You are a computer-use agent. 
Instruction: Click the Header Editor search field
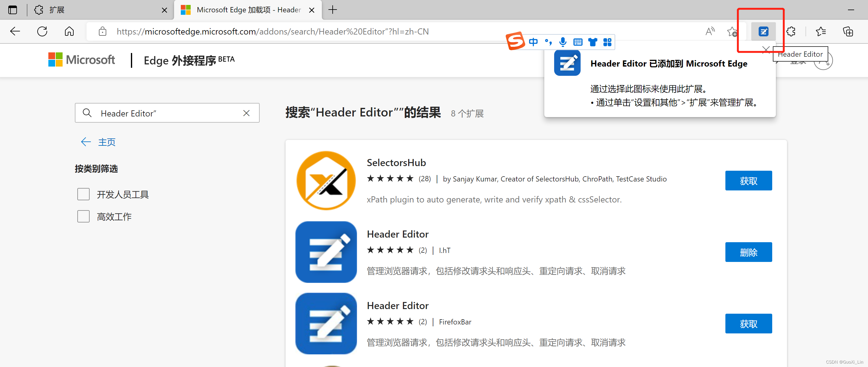coord(167,113)
